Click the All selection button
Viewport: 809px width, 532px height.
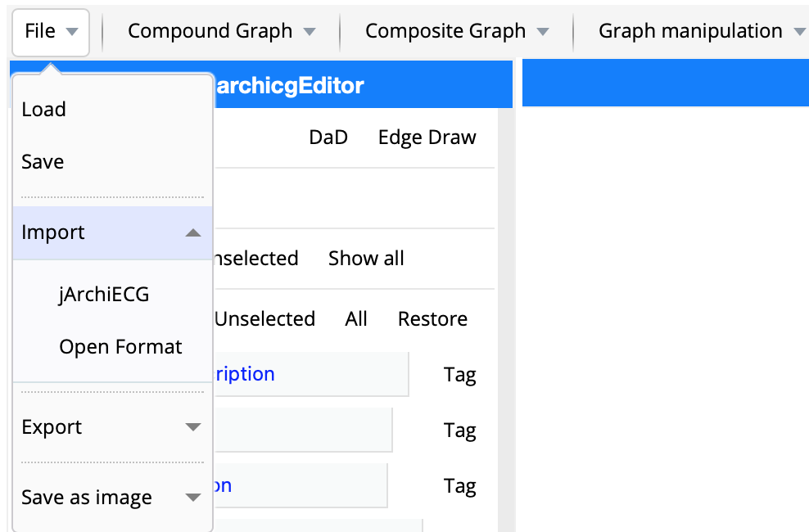click(x=356, y=319)
